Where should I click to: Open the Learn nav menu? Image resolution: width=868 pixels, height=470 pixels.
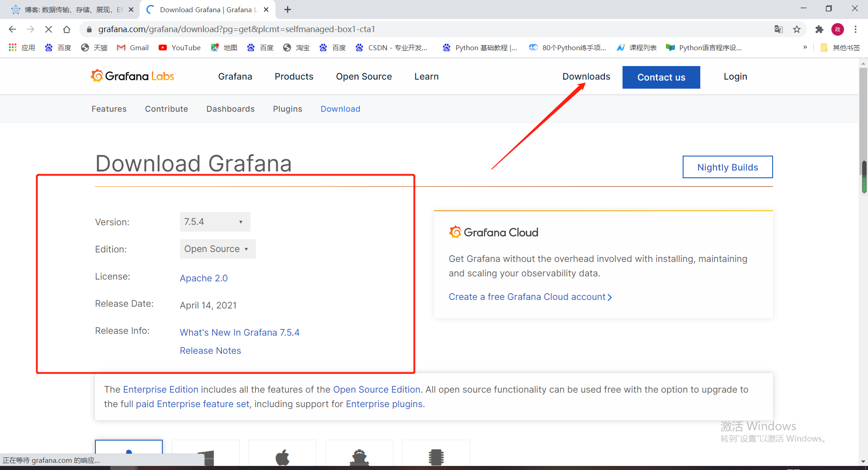pyautogui.click(x=426, y=76)
